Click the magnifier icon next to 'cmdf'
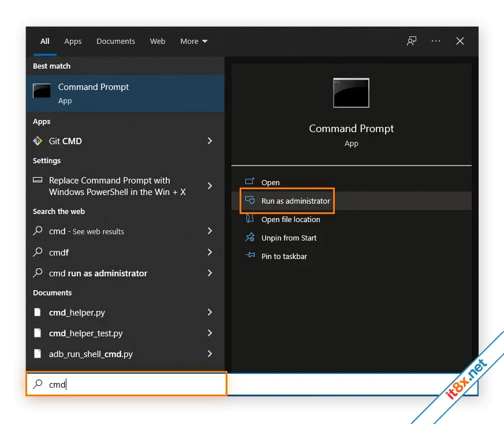 tap(38, 252)
